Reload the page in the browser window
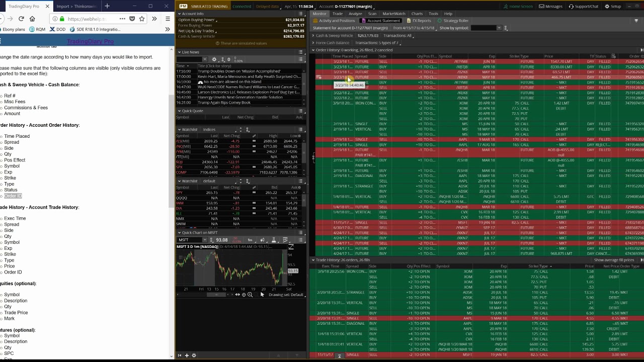This screenshot has width=644, height=362. (21, 19)
